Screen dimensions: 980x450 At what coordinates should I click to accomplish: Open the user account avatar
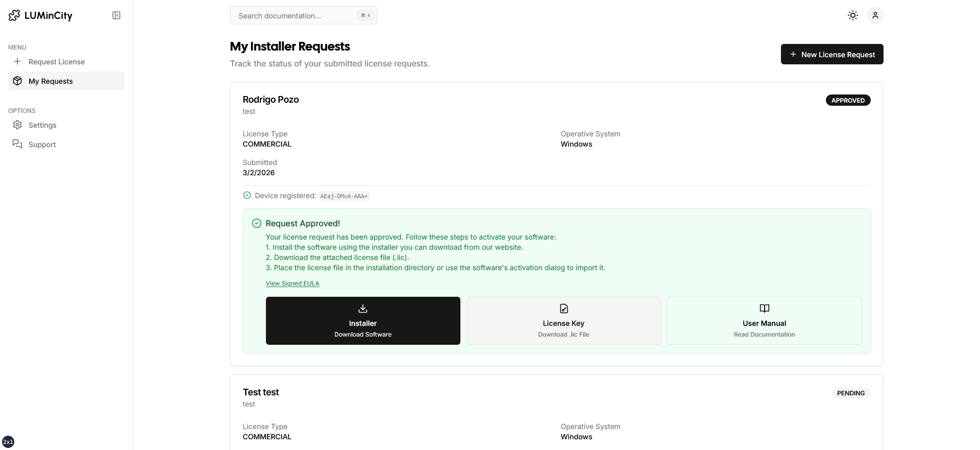(x=875, y=15)
